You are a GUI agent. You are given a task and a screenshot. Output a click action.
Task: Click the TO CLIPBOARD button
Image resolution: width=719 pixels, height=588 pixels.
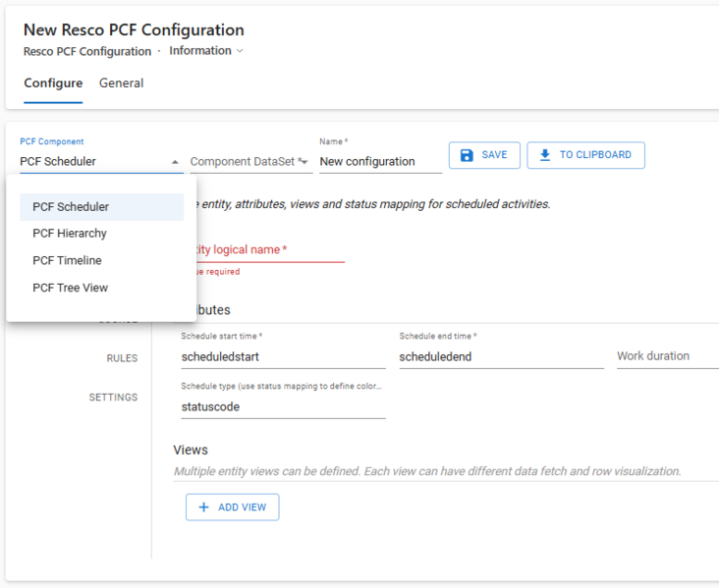point(585,155)
